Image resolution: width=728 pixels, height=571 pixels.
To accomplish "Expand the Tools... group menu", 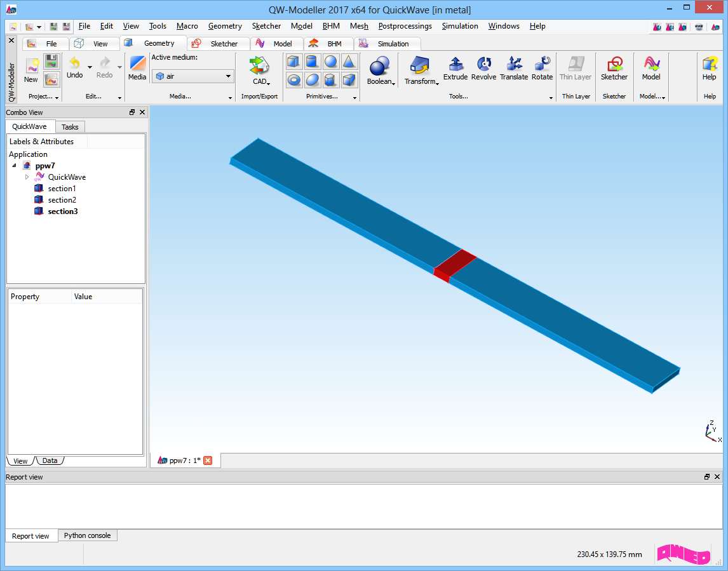I will (551, 97).
